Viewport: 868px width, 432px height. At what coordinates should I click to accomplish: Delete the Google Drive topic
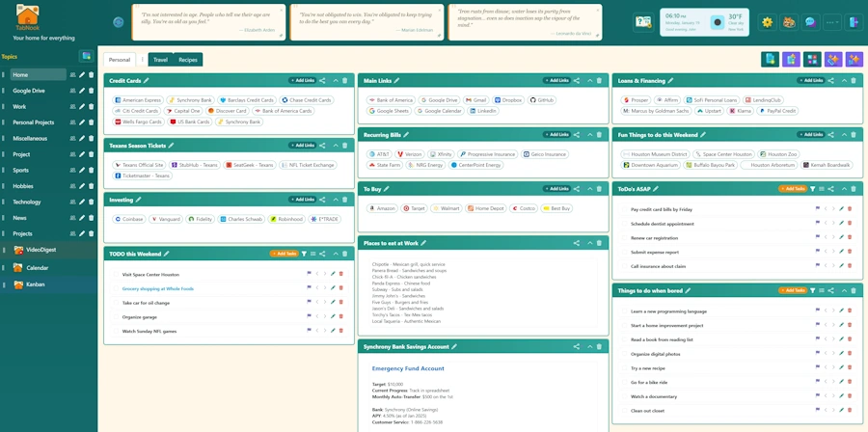(x=92, y=91)
